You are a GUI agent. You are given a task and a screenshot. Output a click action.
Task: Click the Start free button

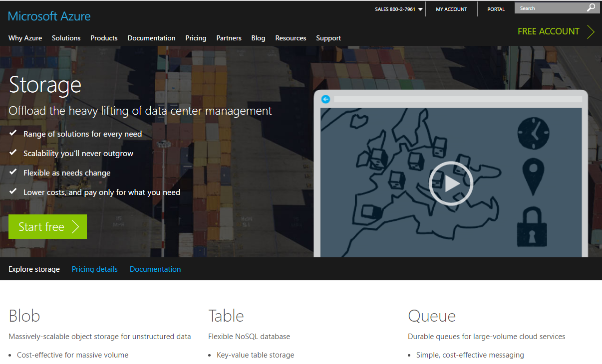47,226
